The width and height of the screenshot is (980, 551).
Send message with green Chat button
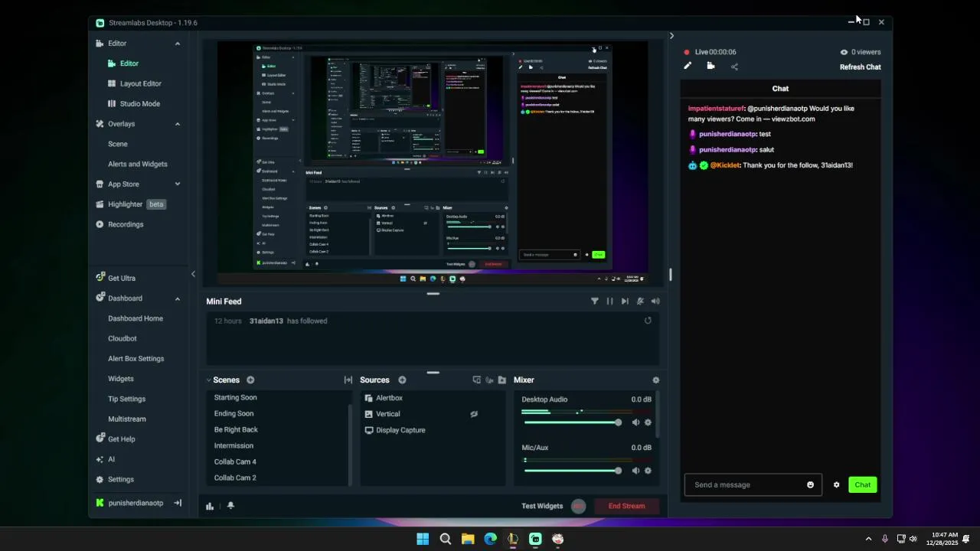[863, 484]
